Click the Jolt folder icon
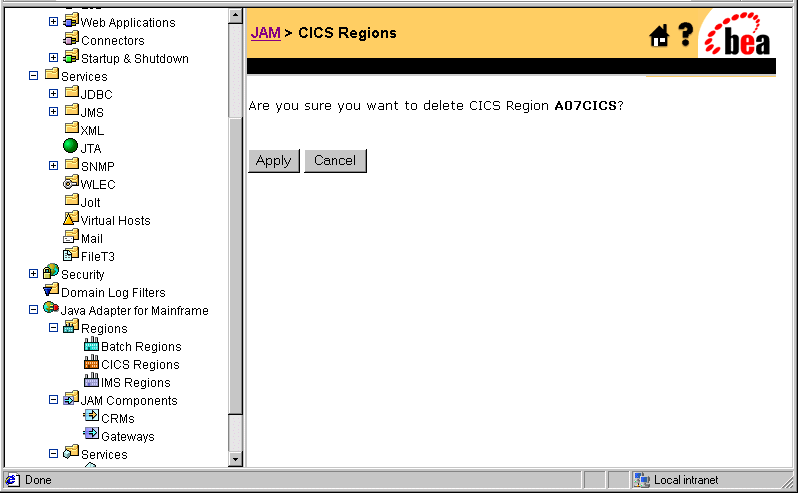The width and height of the screenshot is (798, 493). [72, 199]
